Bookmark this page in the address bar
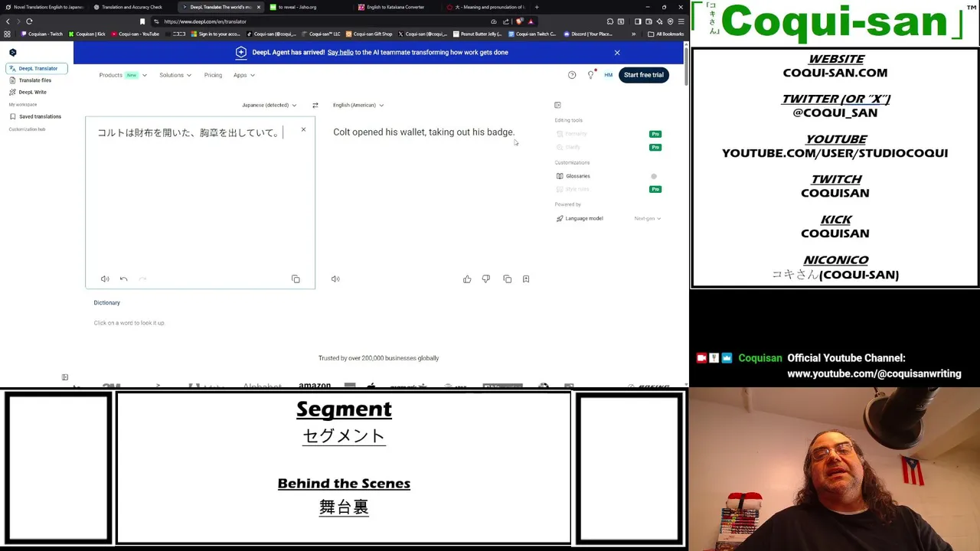980x551 pixels. click(x=142, y=21)
